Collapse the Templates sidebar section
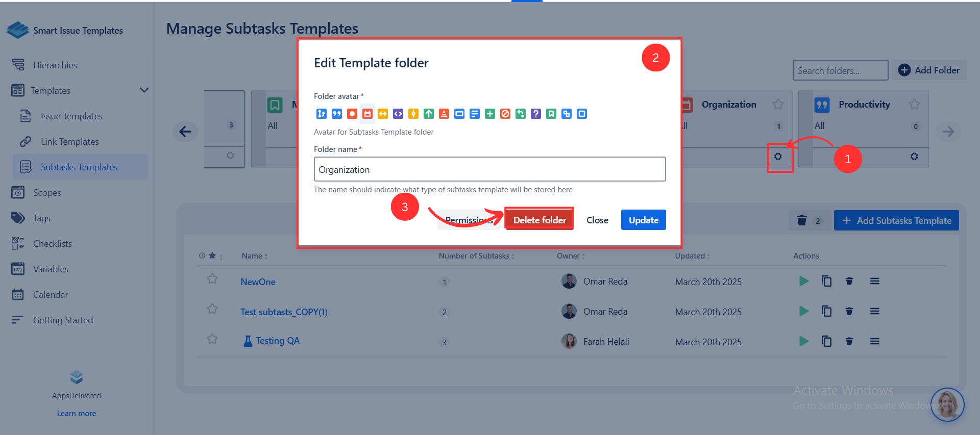 [x=144, y=90]
